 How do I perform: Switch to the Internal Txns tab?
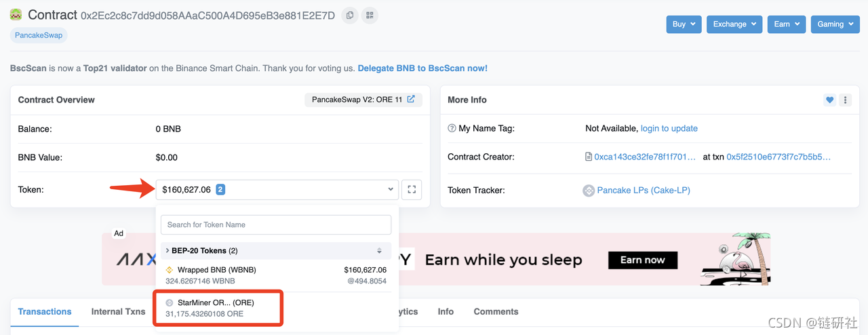click(119, 312)
